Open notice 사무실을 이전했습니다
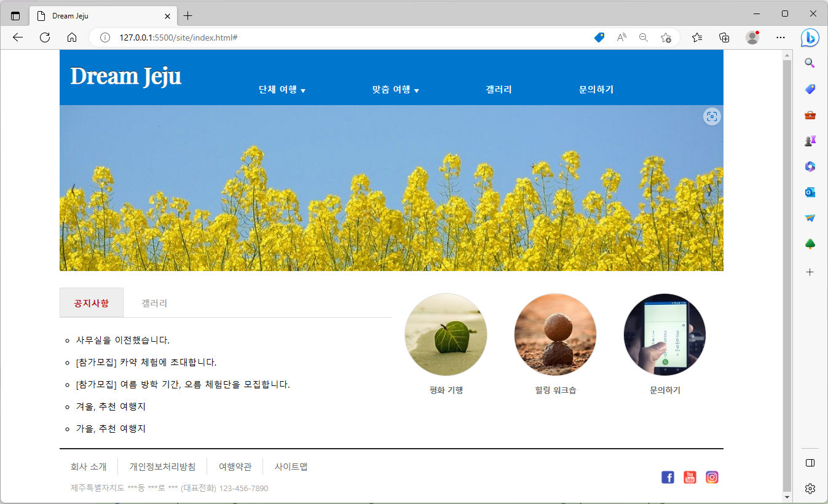Viewport: 828px width, 504px height. pos(123,340)
